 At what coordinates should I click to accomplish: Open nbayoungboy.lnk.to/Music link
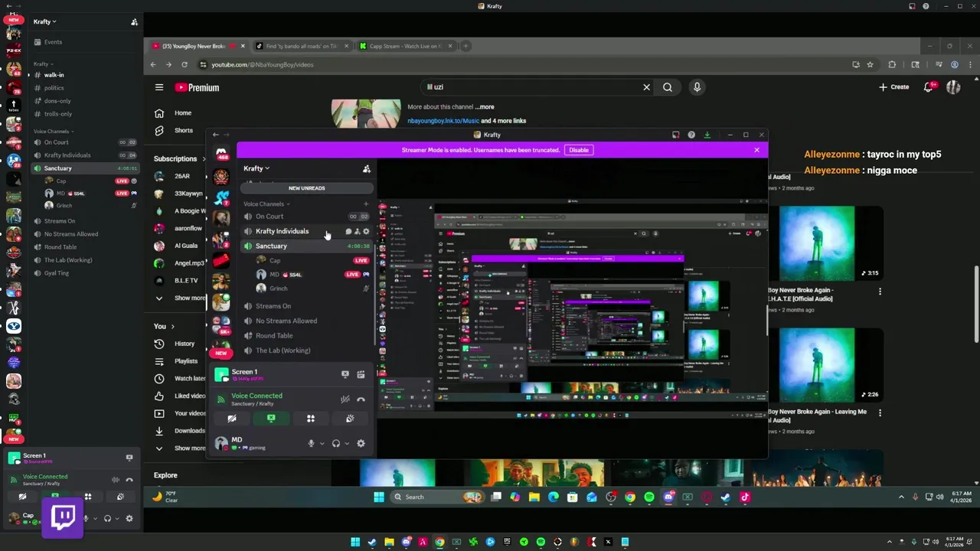(443, 121)
